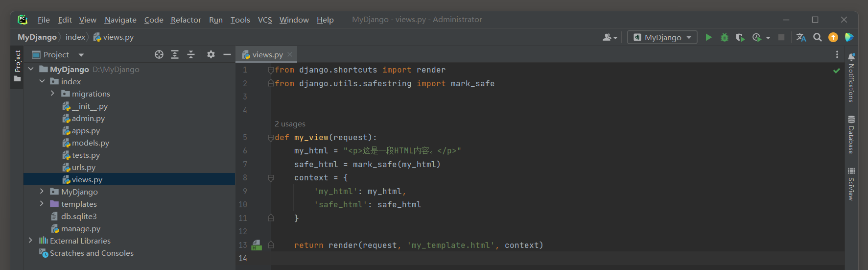Open the File menu
868x270 pixels.
point(44,20)
